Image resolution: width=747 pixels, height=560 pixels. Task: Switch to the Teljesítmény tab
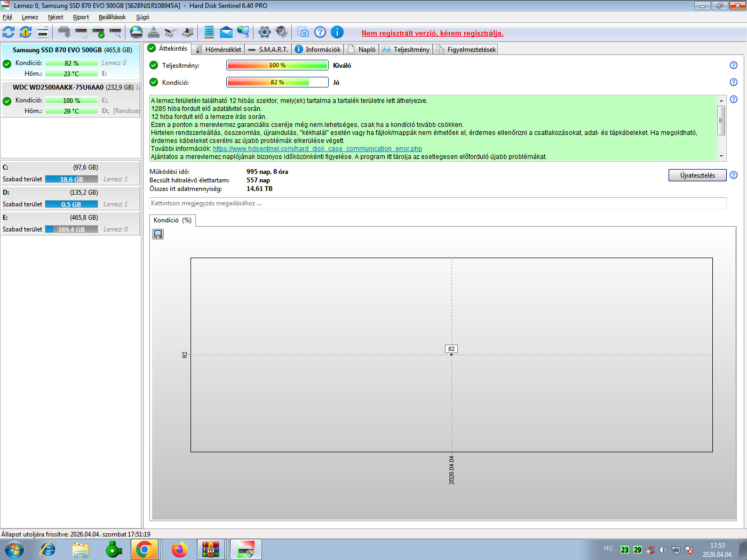pyautogui.click(x=406, y=49)
